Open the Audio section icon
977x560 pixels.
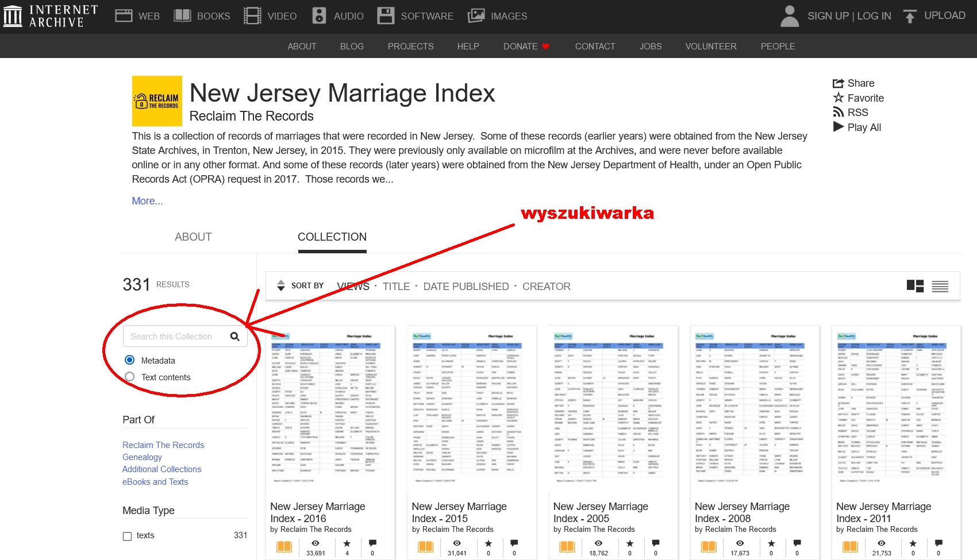click(319, 16)
